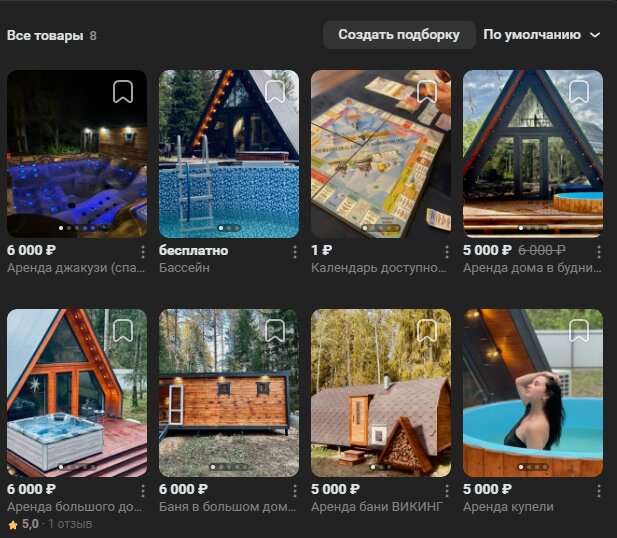617x538 pixels.
Task: Bookmark the Аренда большого дома item
Action: pyautogui.click(x=123, y=330)
